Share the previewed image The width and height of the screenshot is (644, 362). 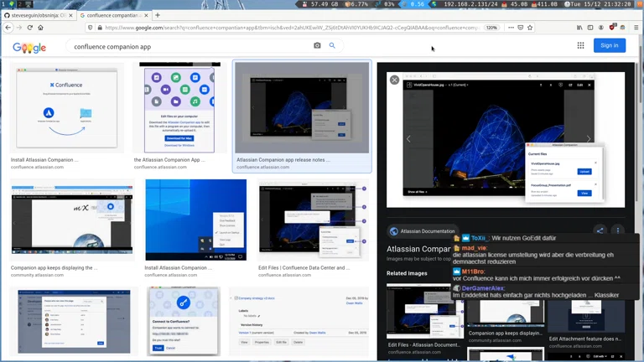600,230
